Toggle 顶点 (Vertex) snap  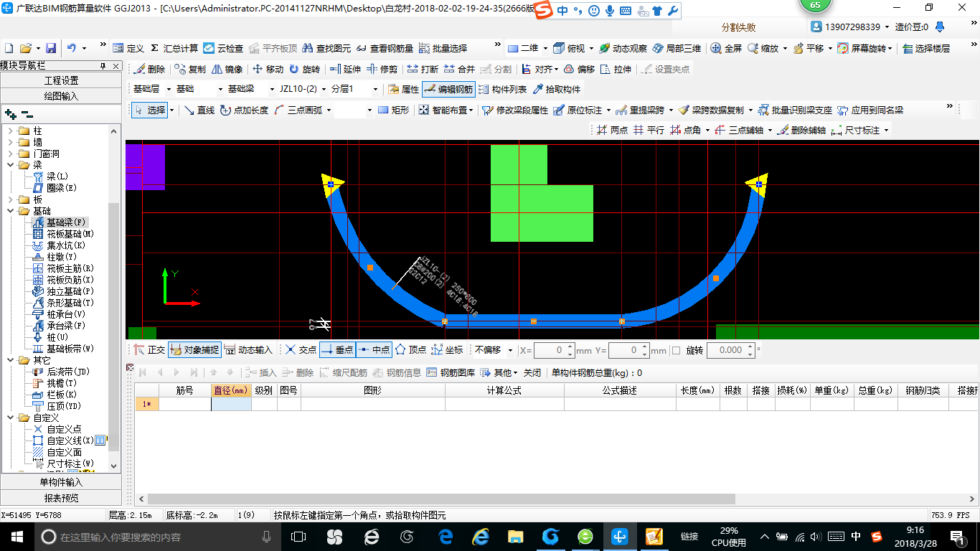coord(410,350)
